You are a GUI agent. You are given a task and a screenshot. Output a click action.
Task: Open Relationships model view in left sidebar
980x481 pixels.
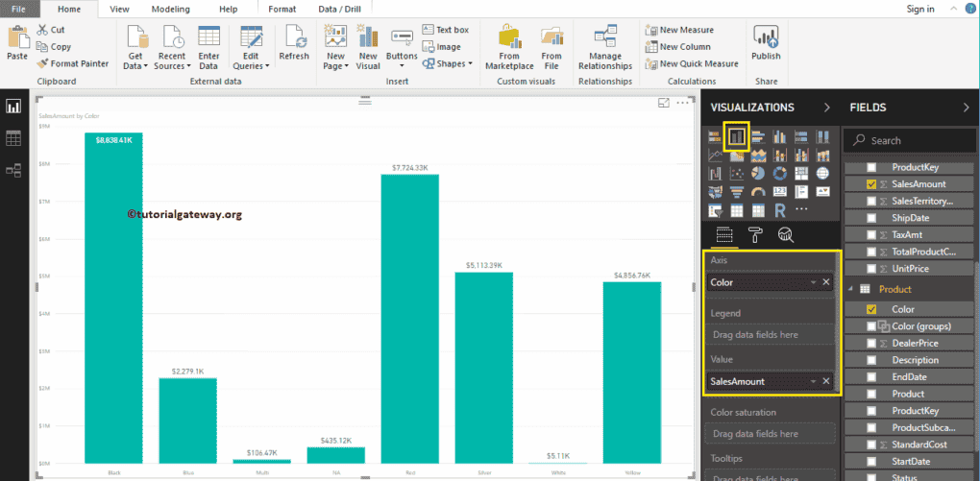13,171
